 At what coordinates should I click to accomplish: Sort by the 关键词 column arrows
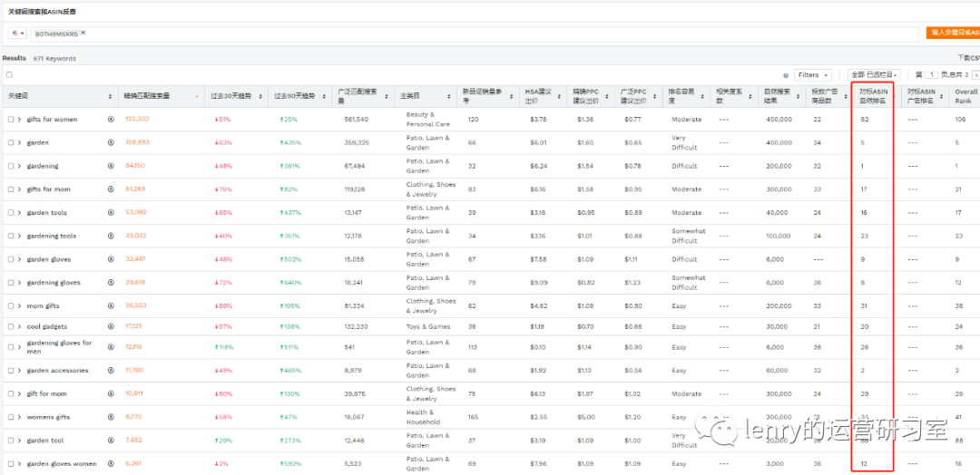pyautogui.click(x=110, y=97)
